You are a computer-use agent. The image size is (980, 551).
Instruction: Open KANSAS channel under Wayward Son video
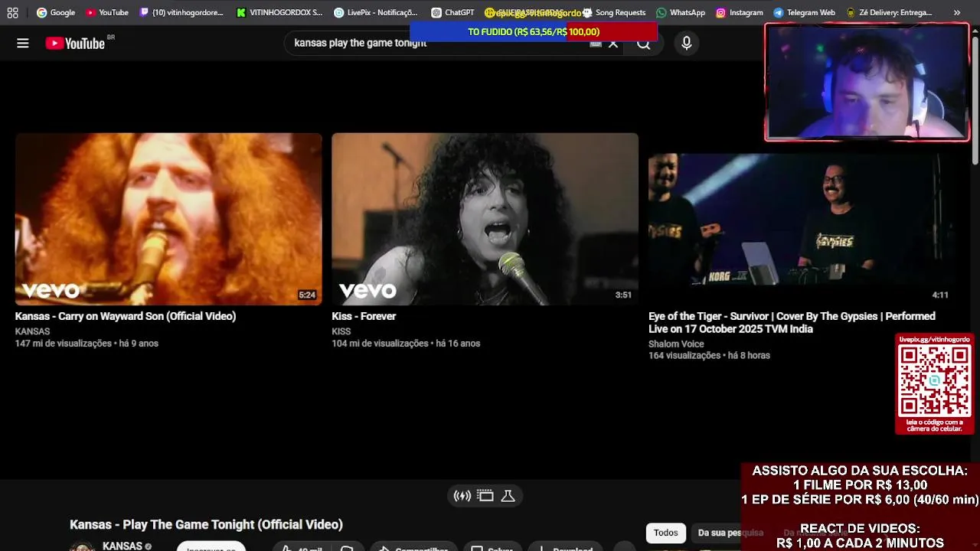[32, 331]
